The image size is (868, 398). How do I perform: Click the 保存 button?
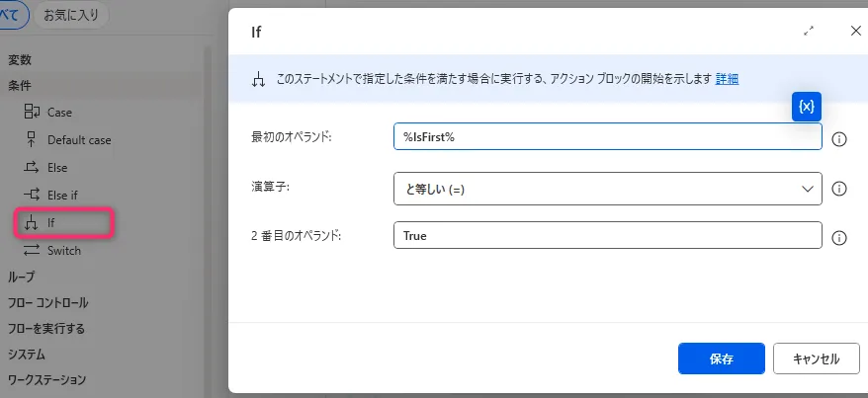click(721, 358)
